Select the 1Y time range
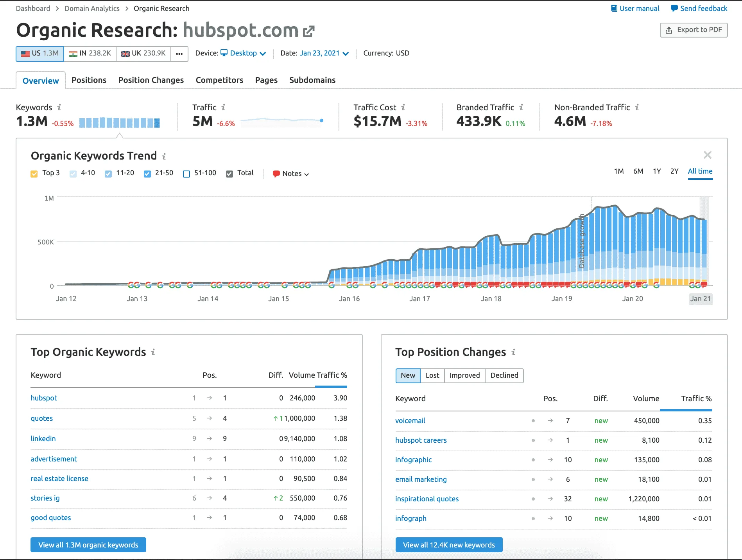This screenshot has height=560, width=742. (x=657, y=171)
